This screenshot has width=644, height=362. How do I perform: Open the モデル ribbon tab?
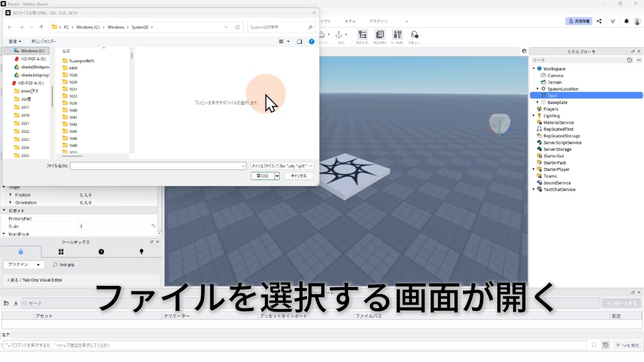point(350,21)
